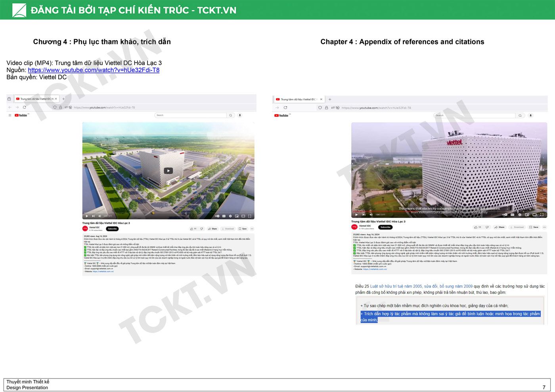Mute volume in the left video player
This screenshot has height=392, width=555.
tap(100, 216)
